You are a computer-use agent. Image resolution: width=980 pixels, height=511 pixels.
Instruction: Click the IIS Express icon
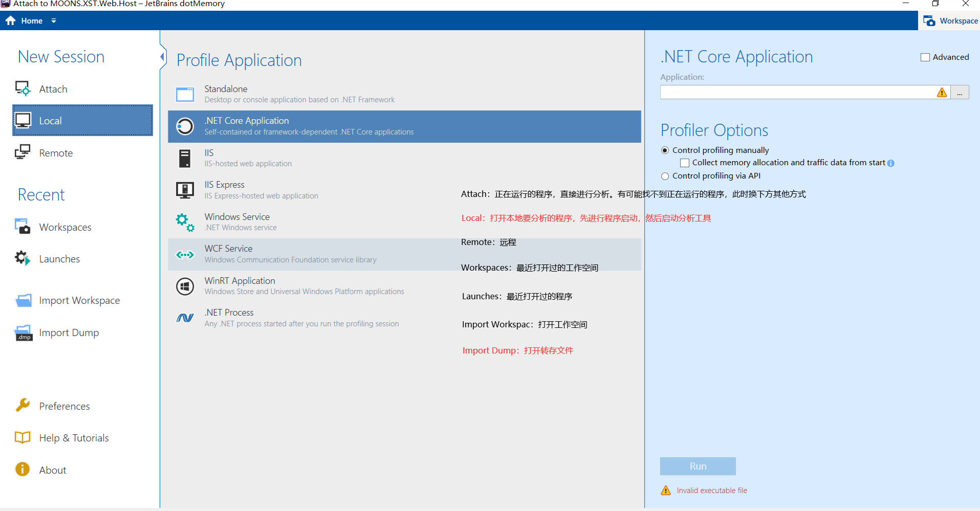pyautogui.click(x=185, y=190)
